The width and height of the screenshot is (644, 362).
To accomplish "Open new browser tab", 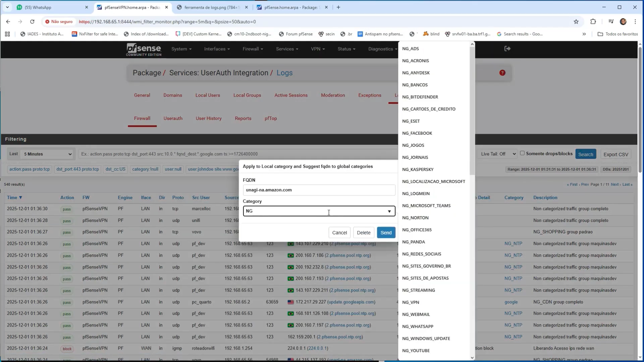I will point(338,7).
